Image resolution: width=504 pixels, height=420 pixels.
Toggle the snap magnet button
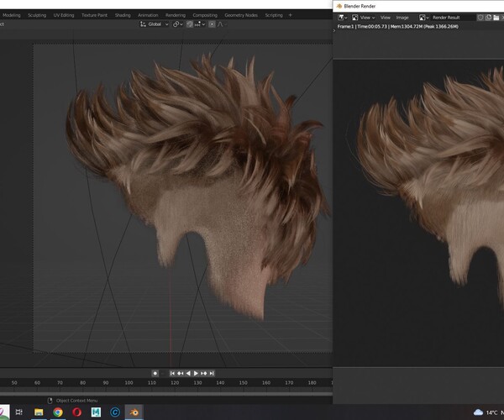[190, 24]
